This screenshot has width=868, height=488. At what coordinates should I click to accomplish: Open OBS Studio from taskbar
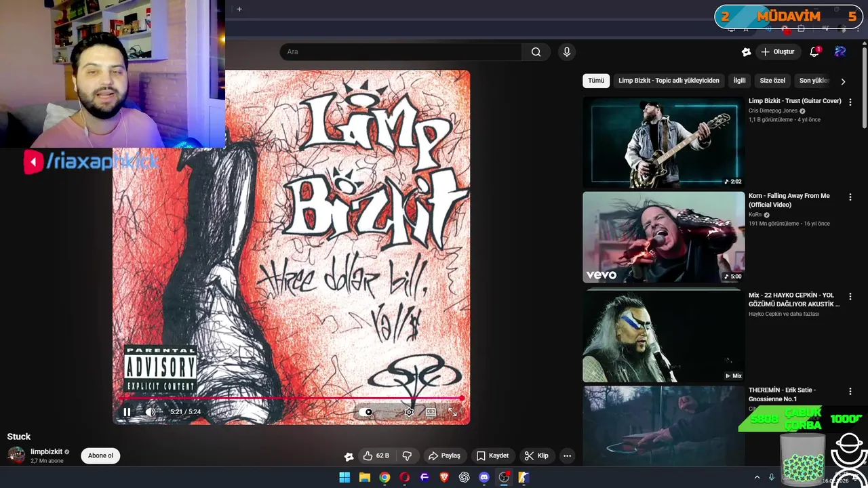point(504,477)
